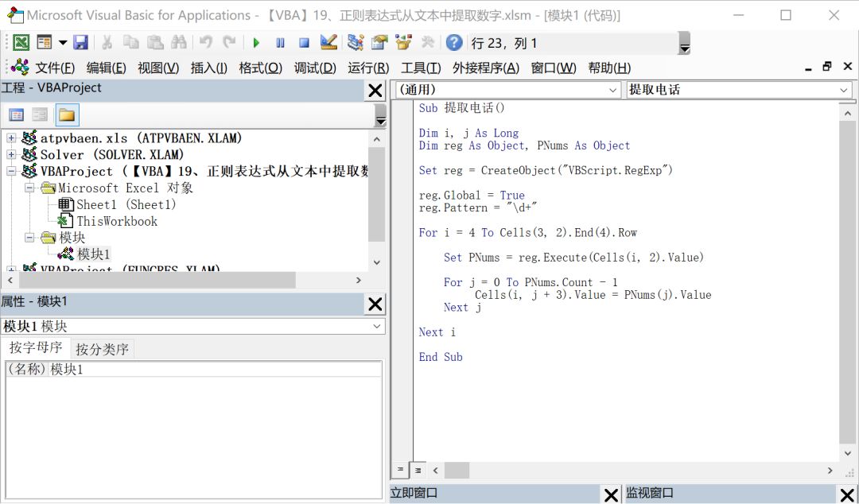Click the Undo arrow icon

tap(206, 43)
